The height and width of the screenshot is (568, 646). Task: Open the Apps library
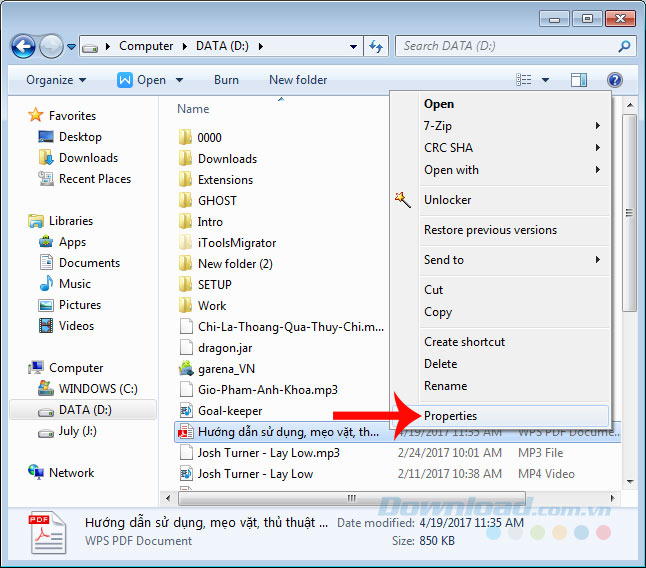(72, 242)
